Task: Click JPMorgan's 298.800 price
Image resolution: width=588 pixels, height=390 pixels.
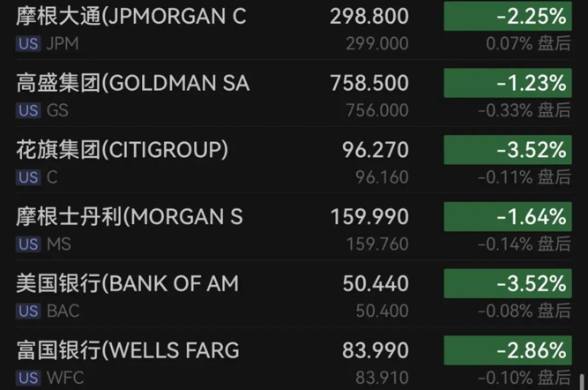Action: [x=369, y=17]
